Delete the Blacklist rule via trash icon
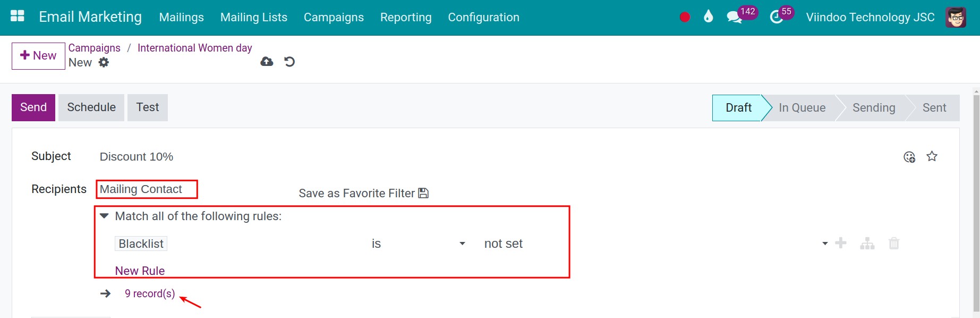 coord(894,243)
